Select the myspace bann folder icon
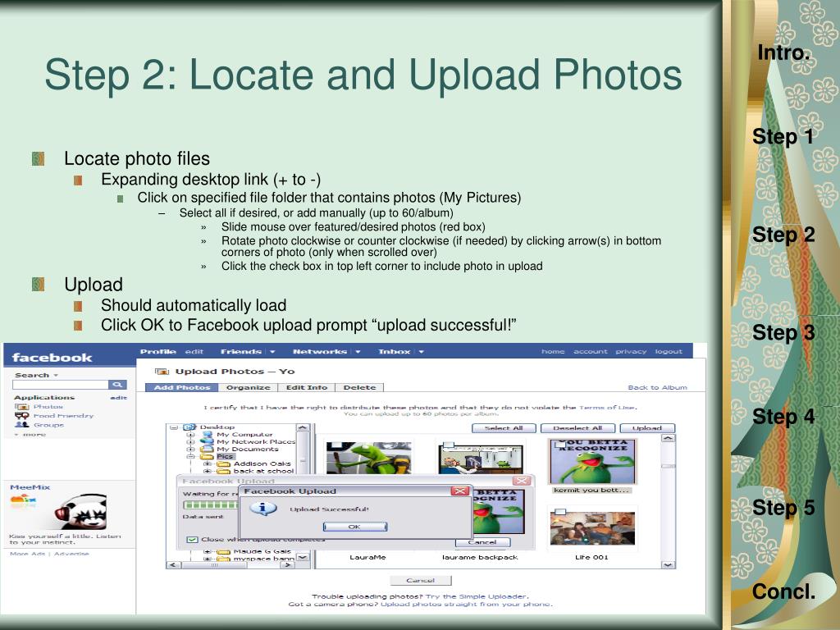The height and width of the screenshot is (630, 840). click(224, 559)
